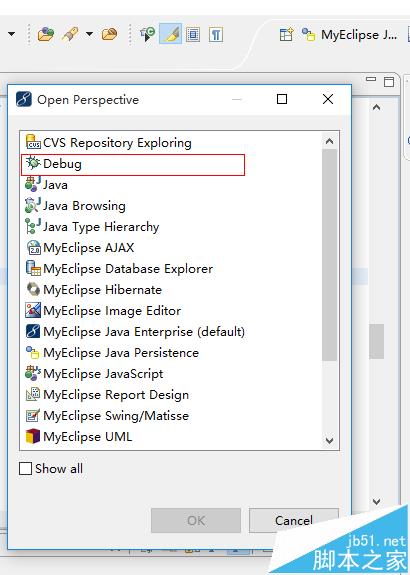Select the Debug perspective
Viewport: 410px width, 575px height.
(x=133, y=164)
